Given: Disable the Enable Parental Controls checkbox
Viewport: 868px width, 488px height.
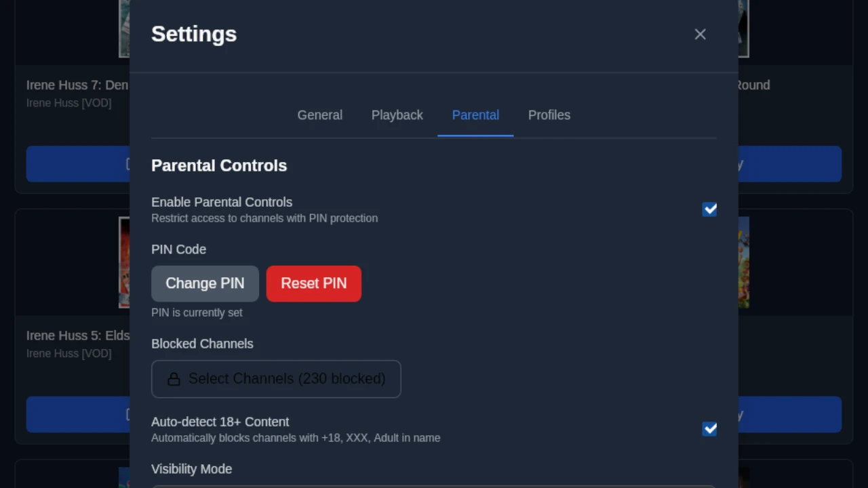Looking at the screenshot, I should (709, 209).
